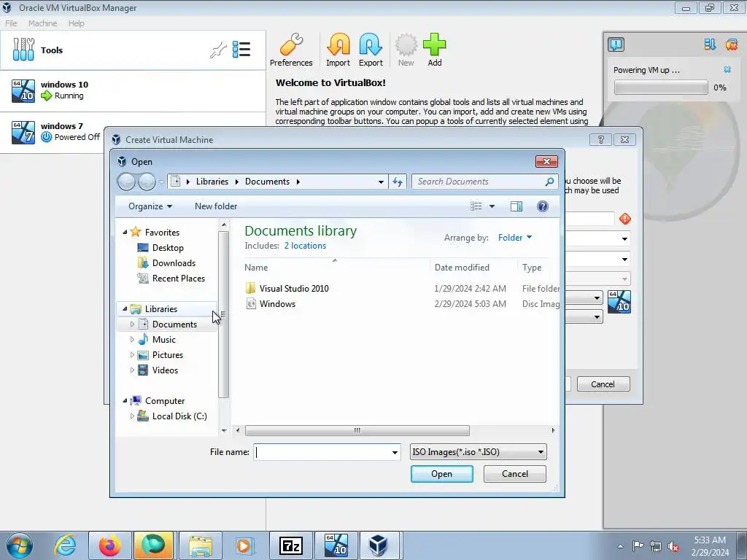747x560 pixels.
Task: Click the help icon in the Open dialog
Action: click(x=542, y=206)
